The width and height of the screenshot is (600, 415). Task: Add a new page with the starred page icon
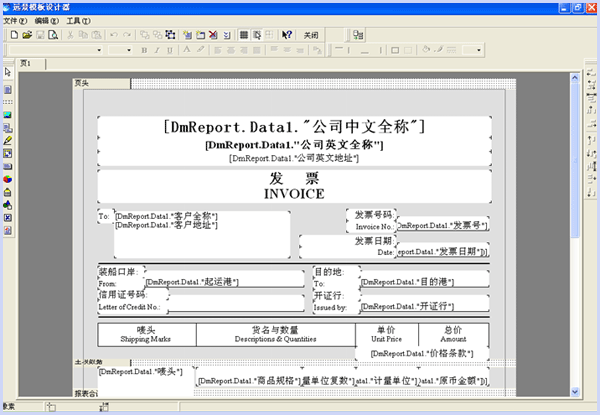click(x=187, y=35)
